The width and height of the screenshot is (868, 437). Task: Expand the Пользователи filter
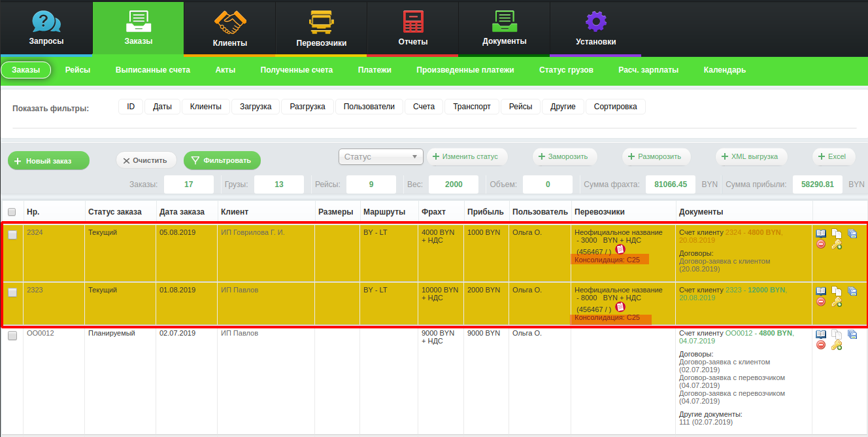tap(369, 107)
